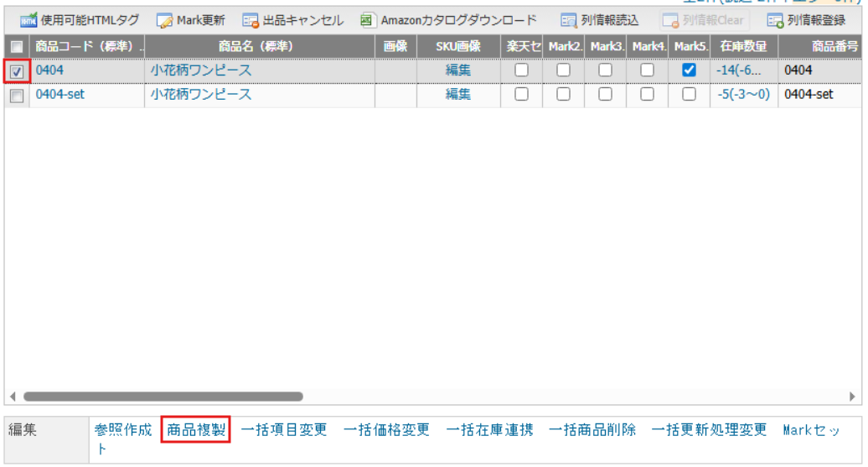Screen dimensions: 868x467
Task: Click Mark更新 label in toolbar
Action: [x=201, y=20]
